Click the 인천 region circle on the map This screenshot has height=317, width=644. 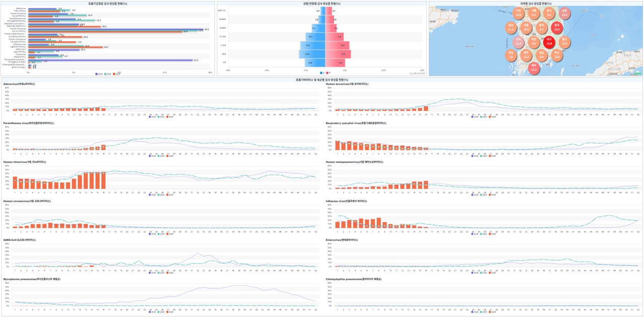[x=518, y=13]
